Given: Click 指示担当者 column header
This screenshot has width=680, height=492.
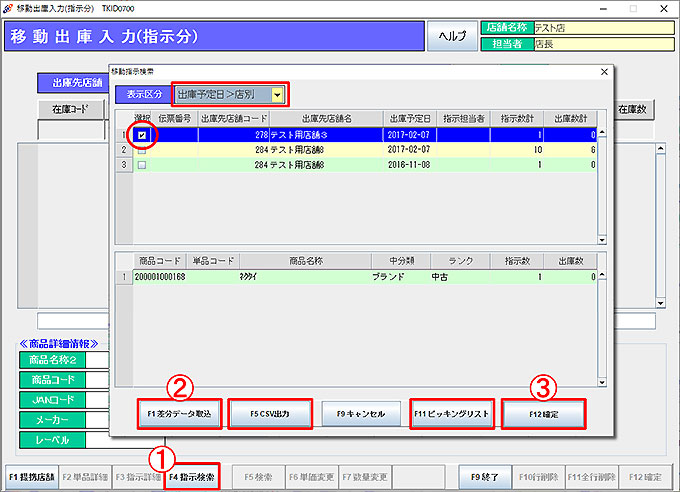Looking at the screenshot, I should [464, 119].
